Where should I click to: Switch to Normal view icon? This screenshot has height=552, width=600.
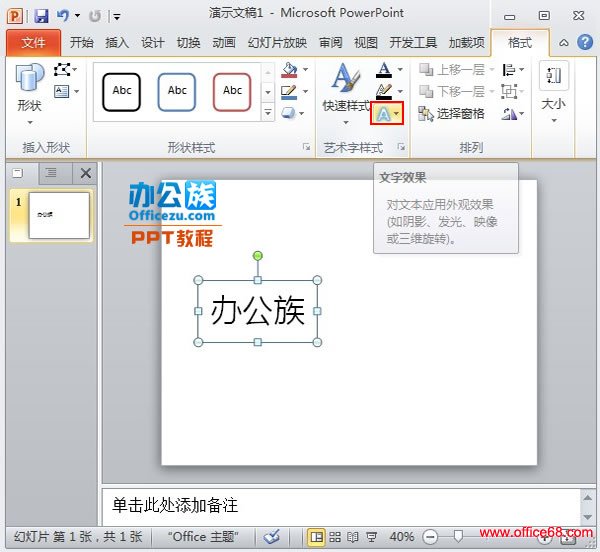(316, 537)
